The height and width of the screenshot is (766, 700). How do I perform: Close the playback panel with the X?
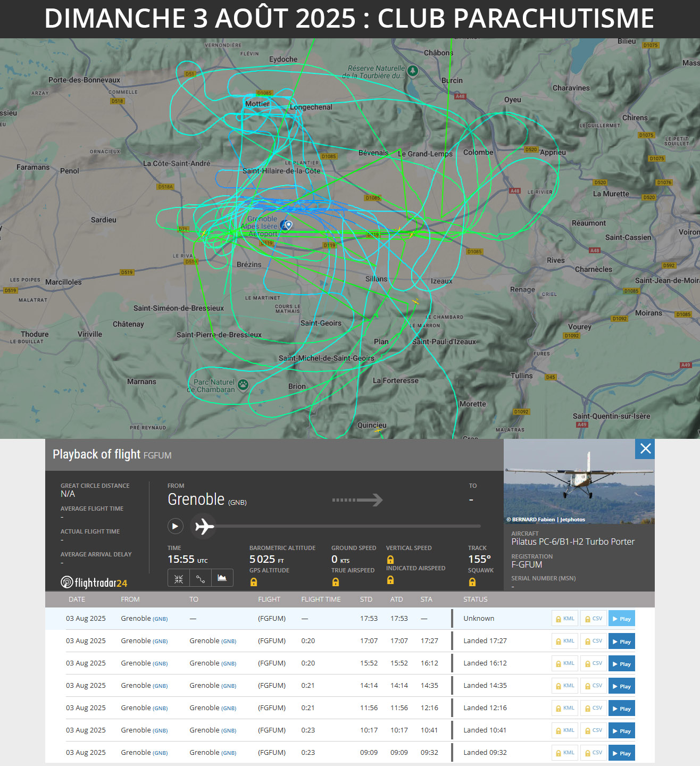coord(645,449)
